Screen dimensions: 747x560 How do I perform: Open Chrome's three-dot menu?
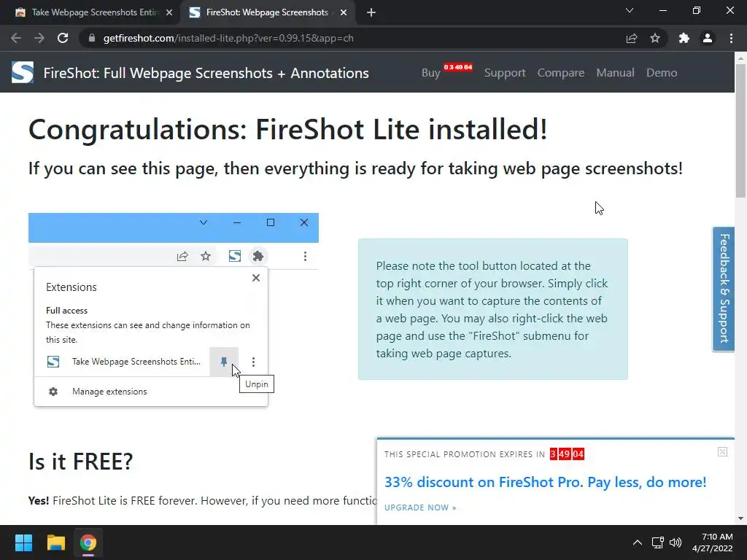(x=731, y=38)
